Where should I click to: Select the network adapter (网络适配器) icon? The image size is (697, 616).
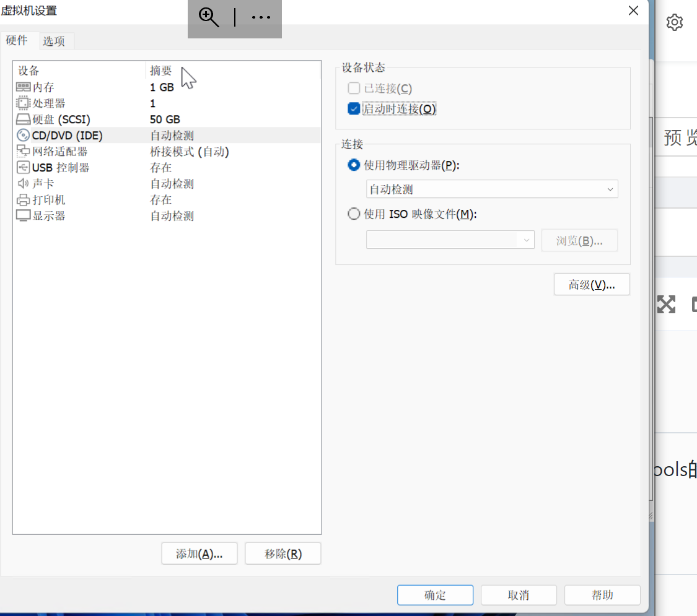pos(23,152)
